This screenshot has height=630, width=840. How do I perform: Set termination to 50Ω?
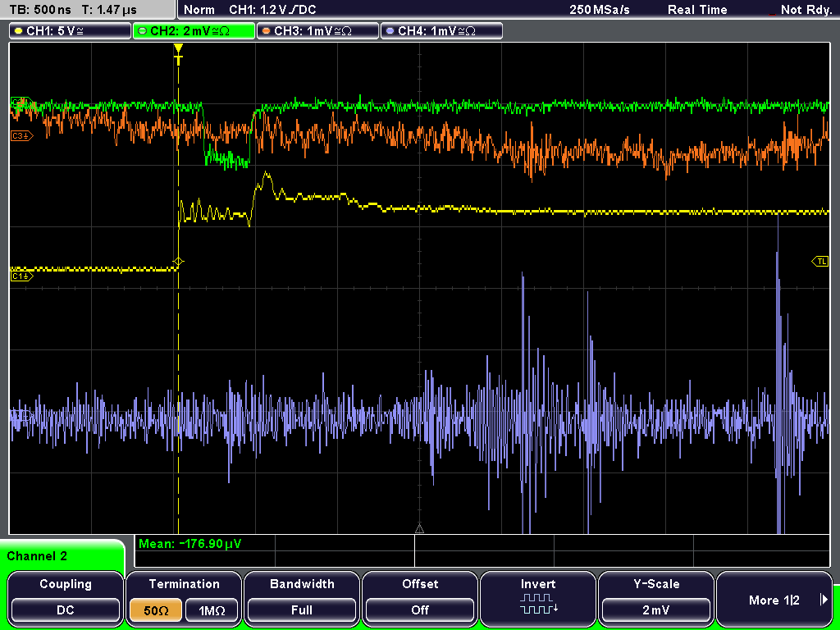(156, 610)
